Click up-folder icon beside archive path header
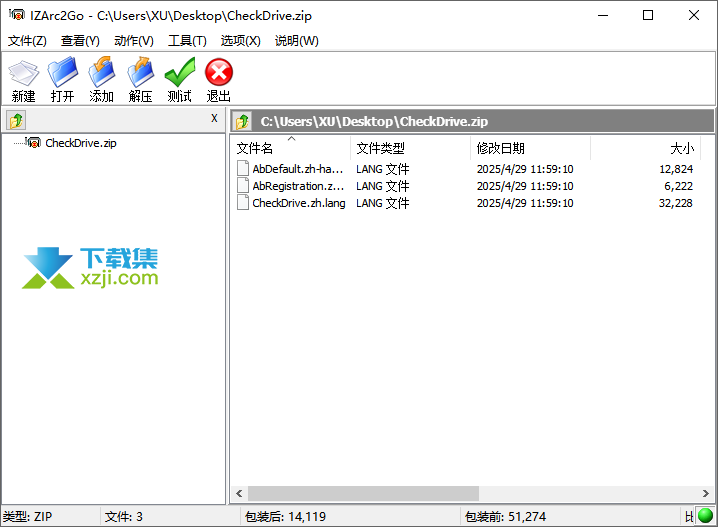The width and height of the screenshot is (718, 527). pyautogui.click(x=242, y=122)
